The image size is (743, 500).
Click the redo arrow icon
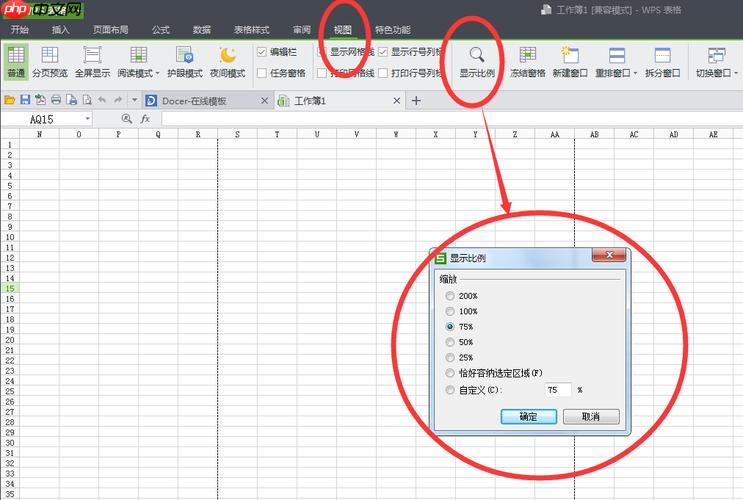coord(118,100)
